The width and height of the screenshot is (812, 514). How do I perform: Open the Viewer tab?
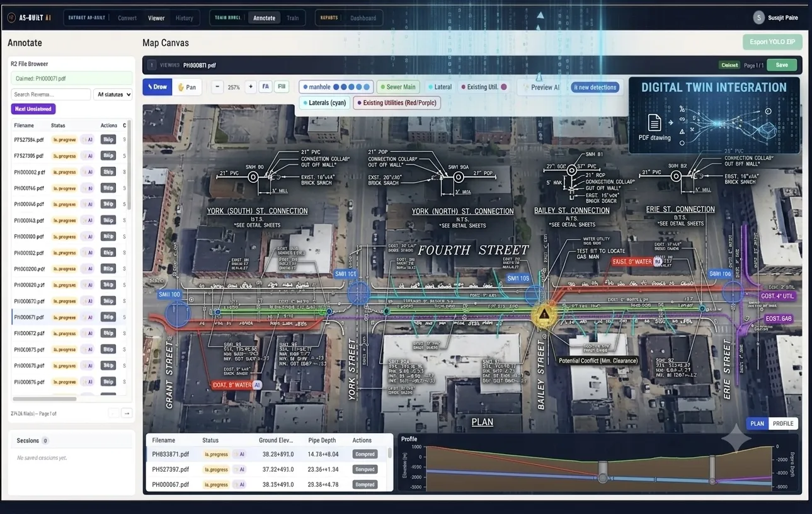156,18
